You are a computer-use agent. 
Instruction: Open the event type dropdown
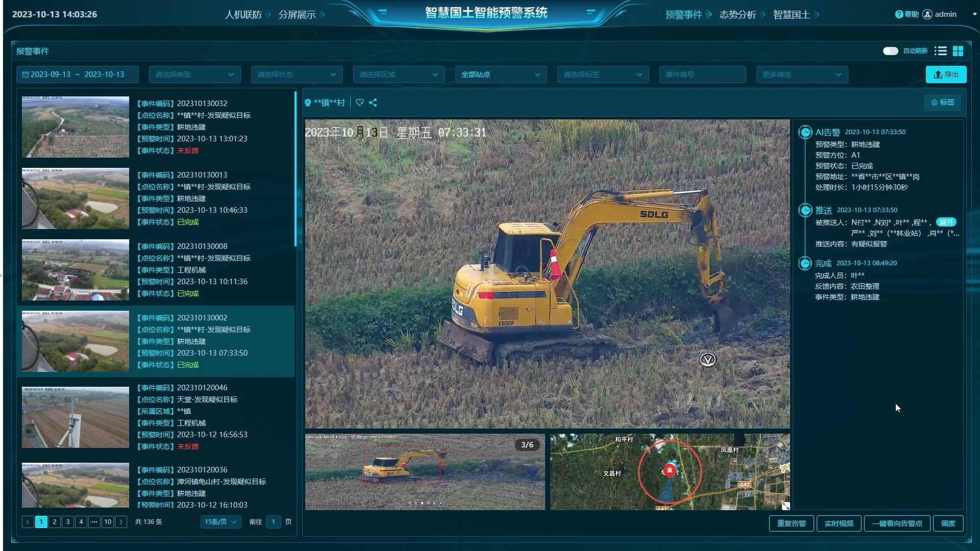[x=194, y=74]
